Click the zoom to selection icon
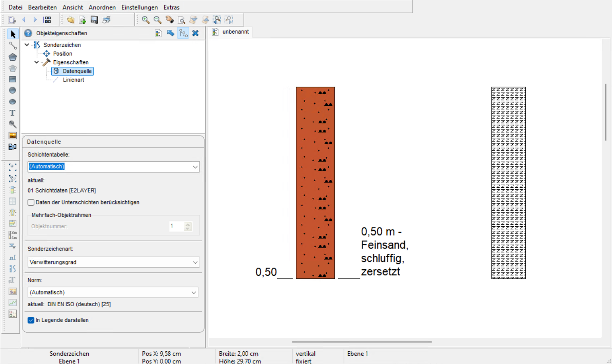 pyautogui.click(x=217, y=20)
